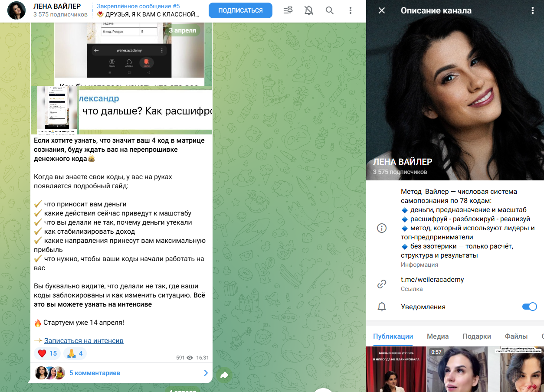Toggle the Уведомления notifications switch

tap(529, 306)
